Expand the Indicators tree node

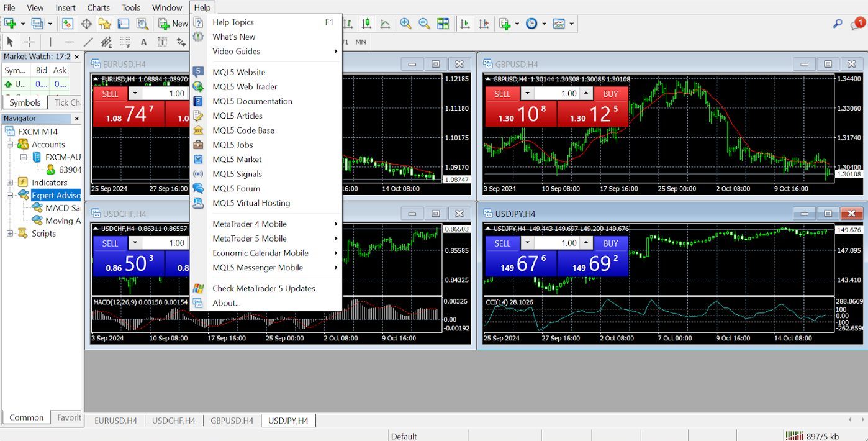[10, 183]
